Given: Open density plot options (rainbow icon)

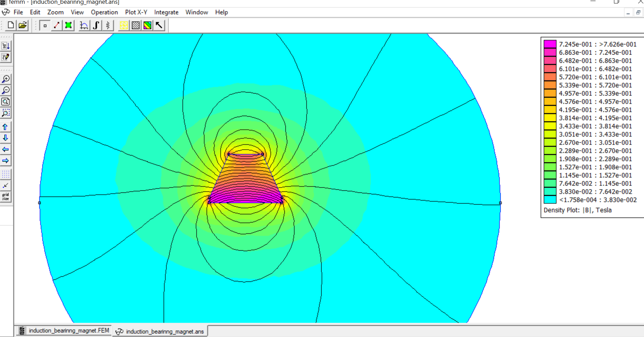Looking at the screenshot, I should (147, 25).
